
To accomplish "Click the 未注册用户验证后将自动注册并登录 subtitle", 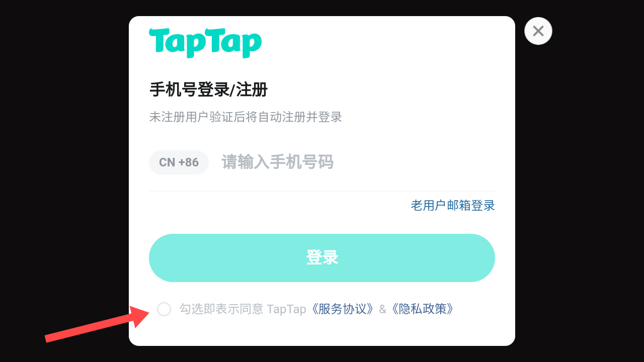I will coord(246,117).
